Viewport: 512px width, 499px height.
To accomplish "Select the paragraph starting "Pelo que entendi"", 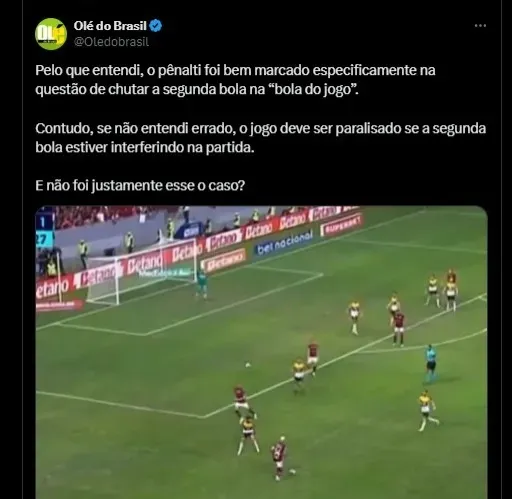I will pos(235,80).
